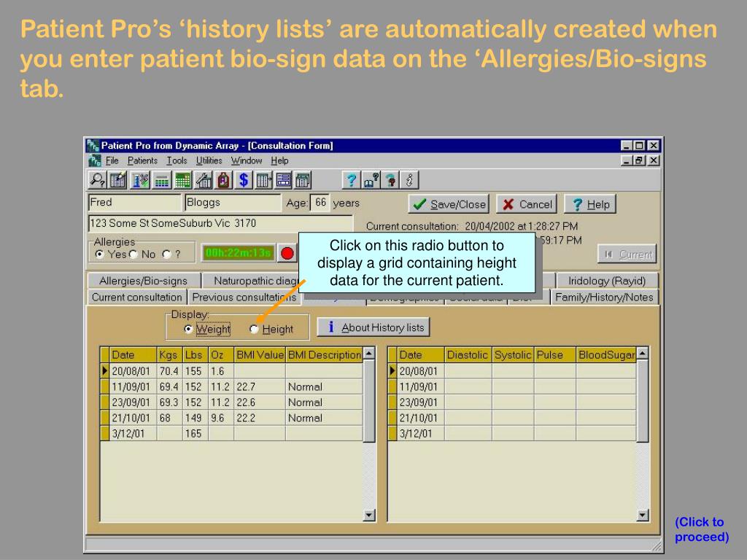Click the blue keypad calculator toolbar icon
Viewport: 747px width, 560px height.
click(162, 180)
